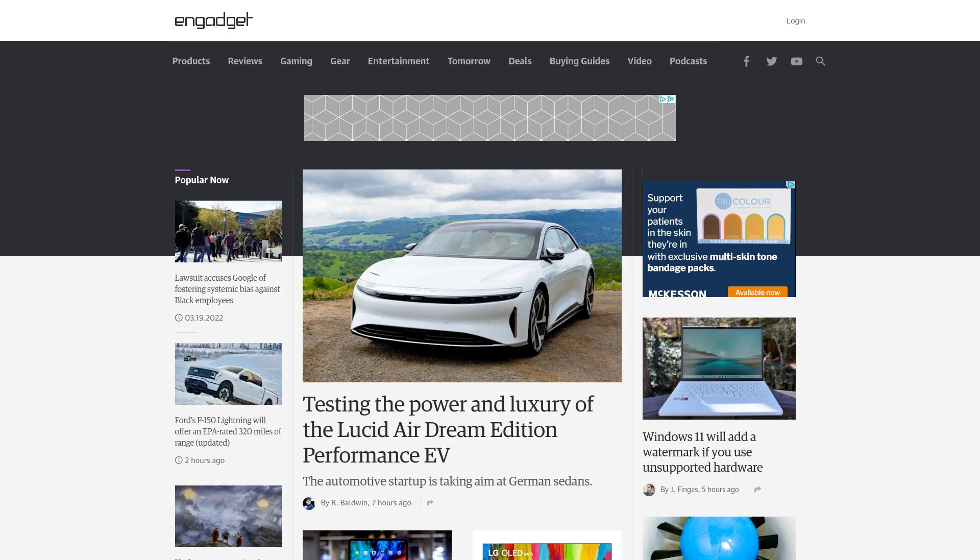Image resolution: width=980 pixels, height=560 pixels.
Task: Go to the Video section
Action: pos(640,61)
